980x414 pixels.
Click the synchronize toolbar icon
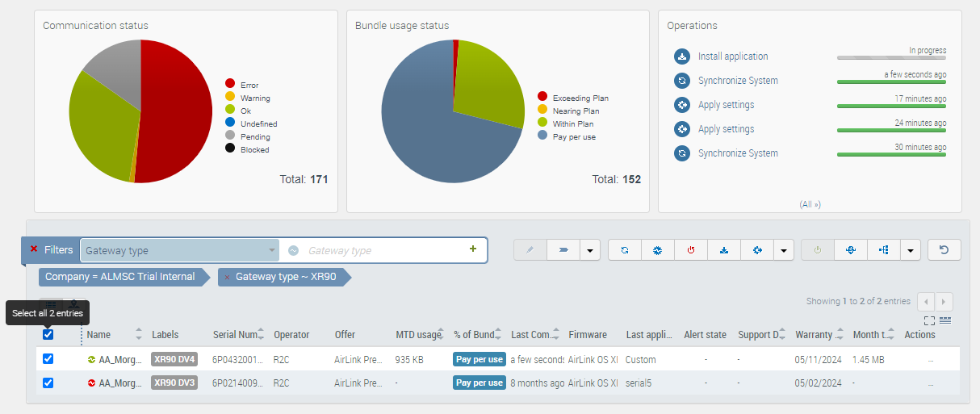point(624,250)
